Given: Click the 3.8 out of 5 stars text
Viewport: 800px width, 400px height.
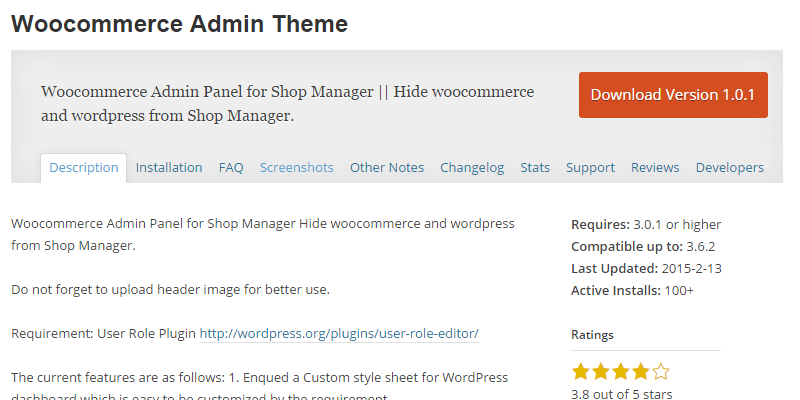Looking at the screenshot, I should point(622,394).
